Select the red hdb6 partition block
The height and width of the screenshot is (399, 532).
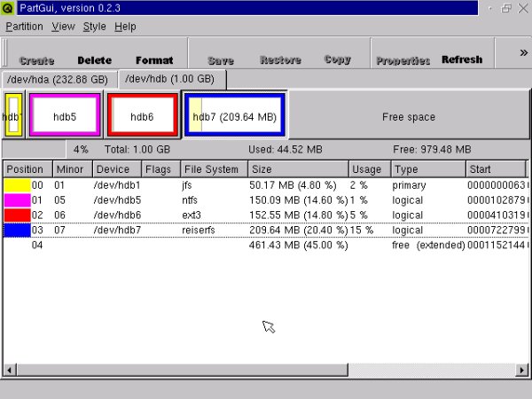click(142, 116)
